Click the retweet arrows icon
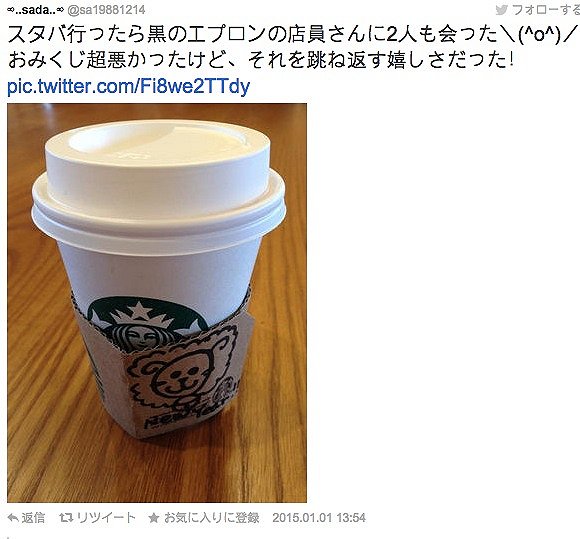Image resolution: width=580 pixels, height=539 pixels. [66, 518]
